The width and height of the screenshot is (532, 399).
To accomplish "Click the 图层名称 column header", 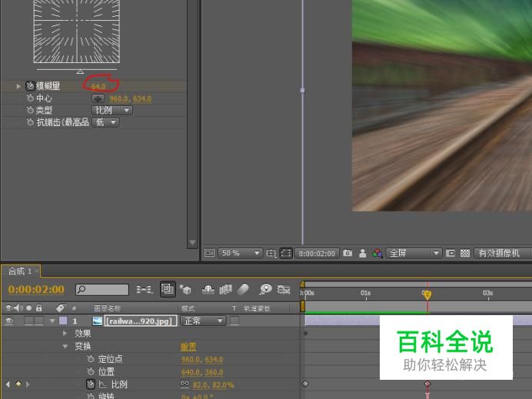I will click(107, 308).
